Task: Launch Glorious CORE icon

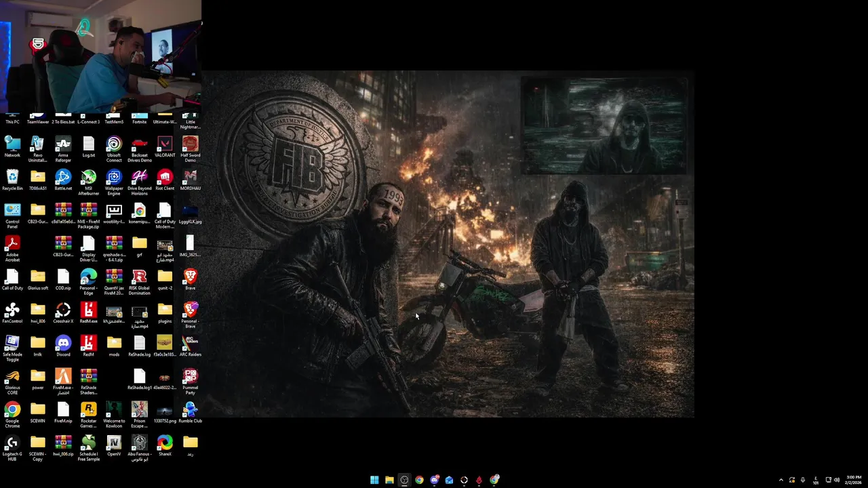Action: (x=12, y=382)
